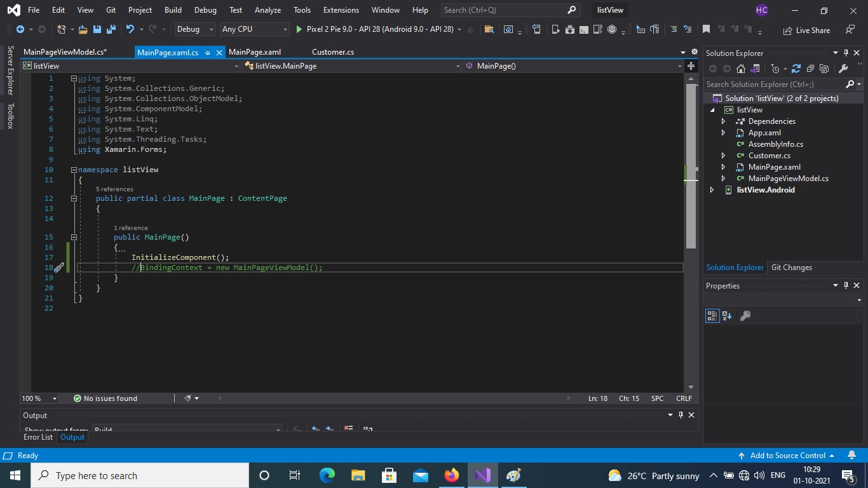Toggle pin on the MainPage.xaml.cs tab
Image resolution: width=868 pixels, height=488 pixels.
tap(208, 53)
